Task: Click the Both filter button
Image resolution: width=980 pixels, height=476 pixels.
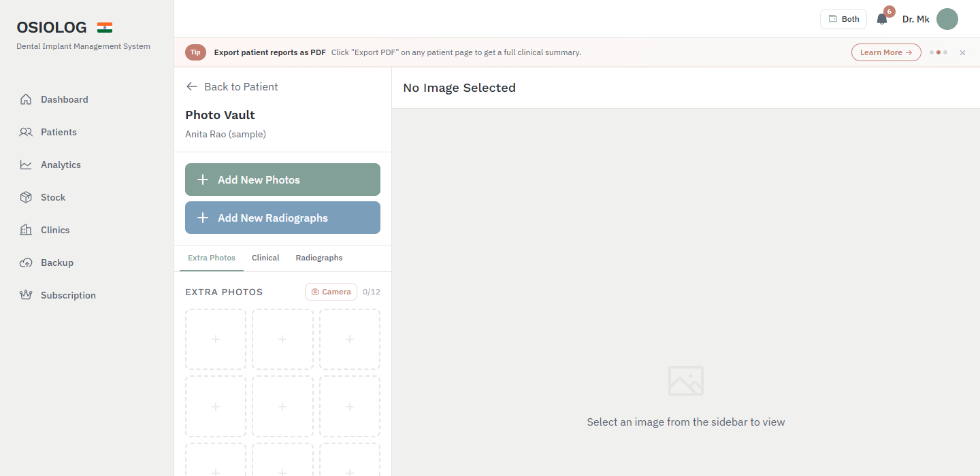Action: (844, 19)
